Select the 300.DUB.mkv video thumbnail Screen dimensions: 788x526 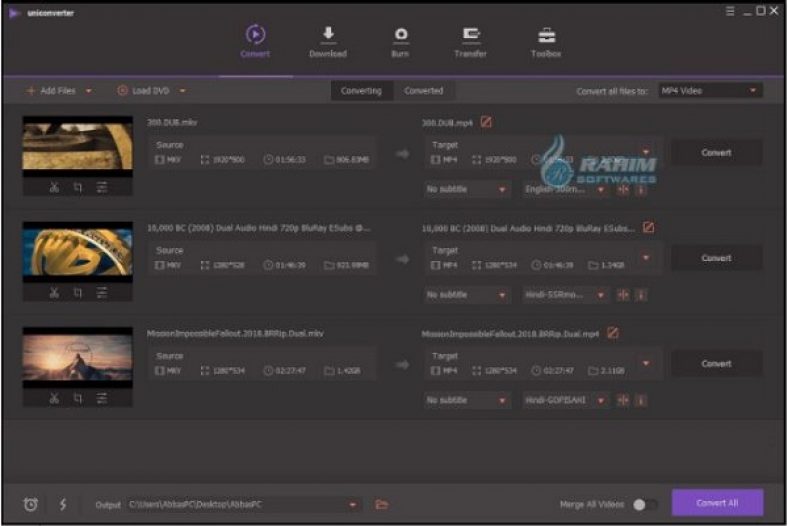(x=78, y=146)
